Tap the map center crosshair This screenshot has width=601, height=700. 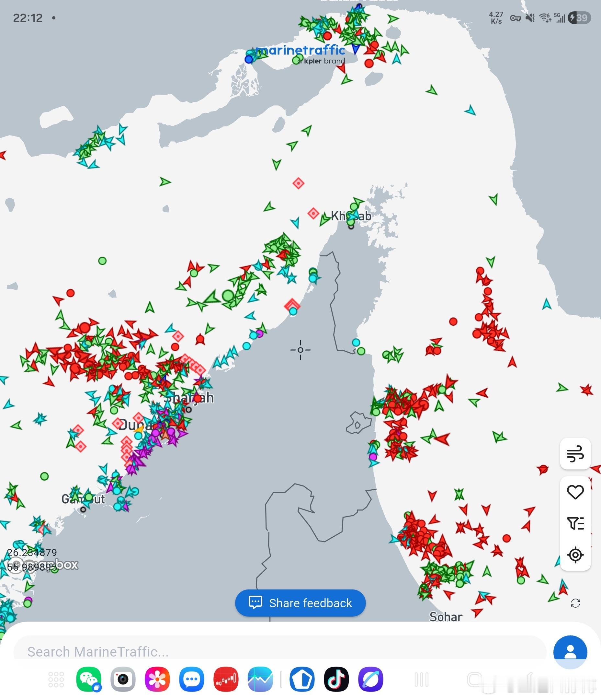[300, 350]
